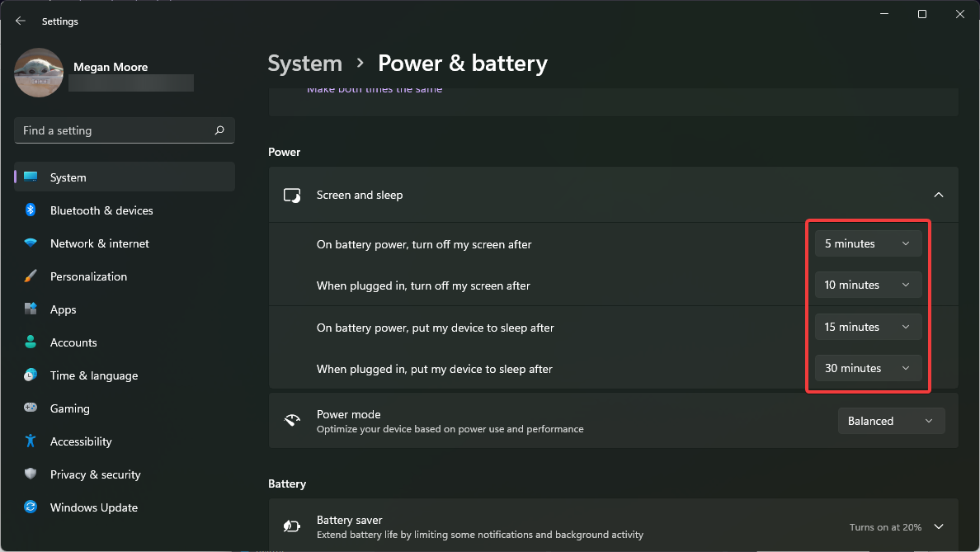Image resolution: width=980 pixels, height=552 pixels.
Task: Open Windows Update via its sync icon
Action: click(x=31, y=507)
